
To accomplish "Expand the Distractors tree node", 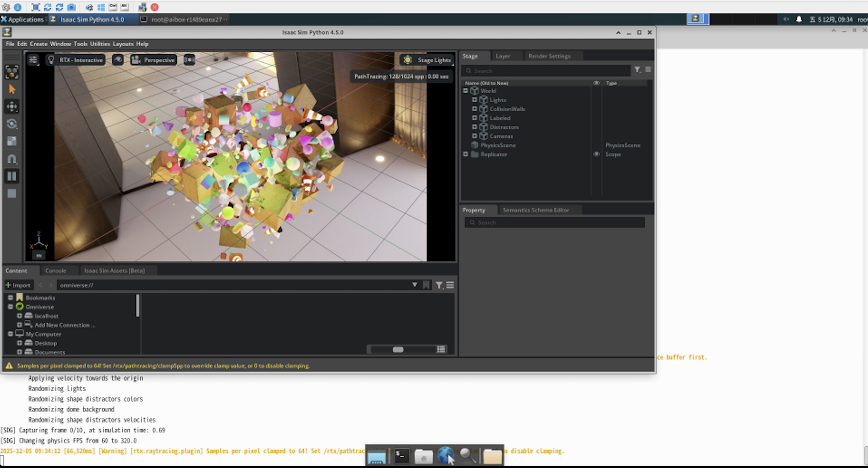I will pyautogui.click(x=474, y=127).
